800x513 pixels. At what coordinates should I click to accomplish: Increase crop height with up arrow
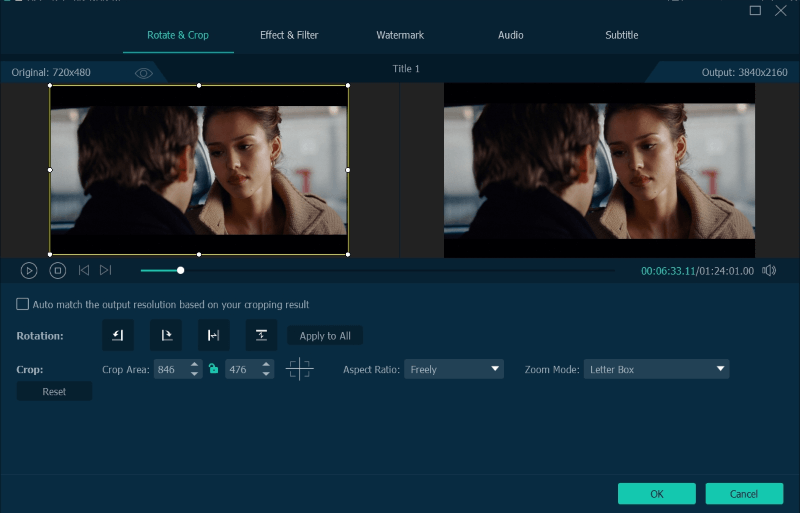point(266,364)
